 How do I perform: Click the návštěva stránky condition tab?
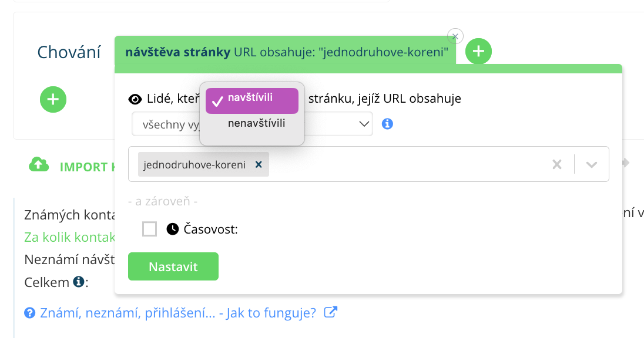coord(285,52)
